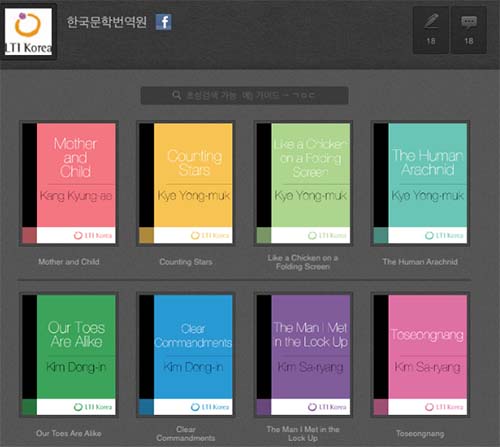Focus the book search input field

(x=245, y=96)
